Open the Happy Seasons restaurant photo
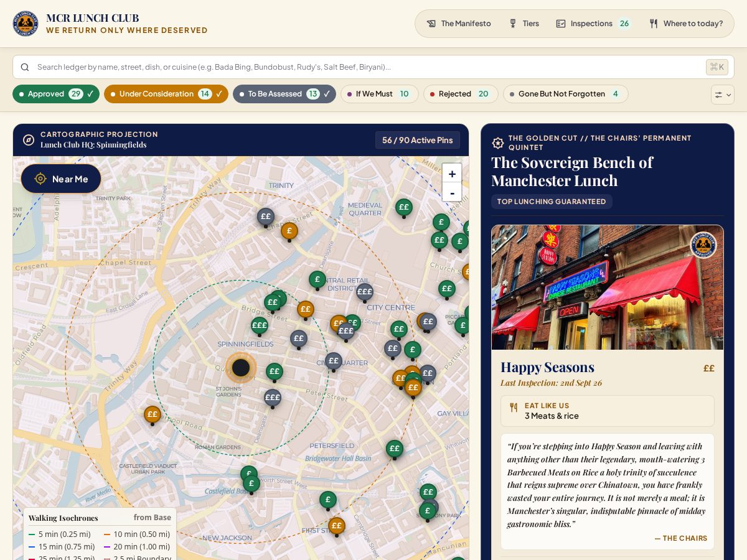747x560 pixels. 608,287
